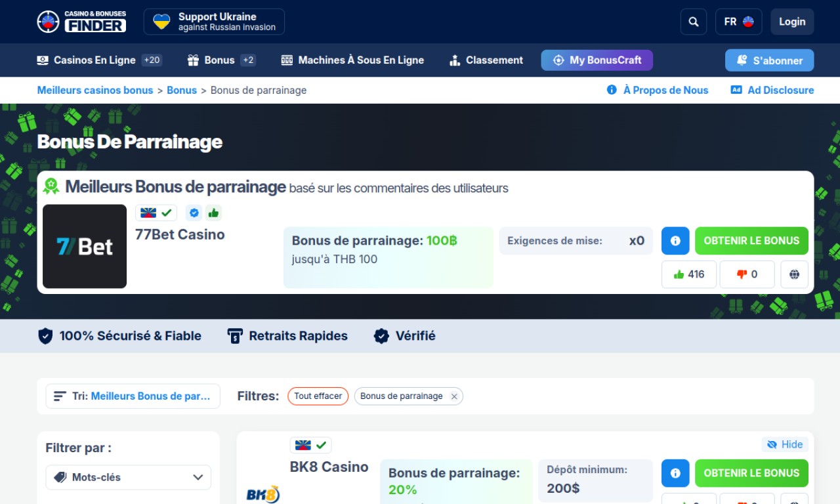This screenshot has height=504, width=840.
Task: Click the globe button on 77Bet card
Action: (x=794, y=274)
